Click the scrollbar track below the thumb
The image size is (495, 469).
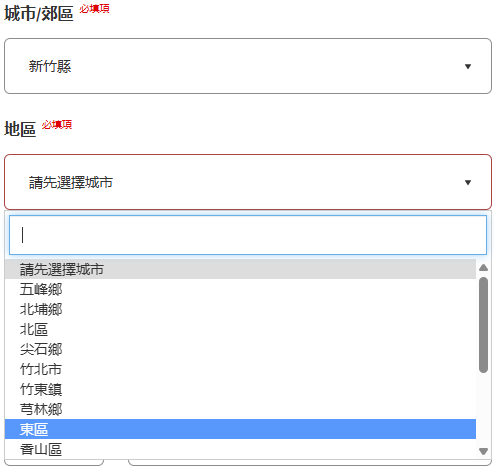(483, 409)
